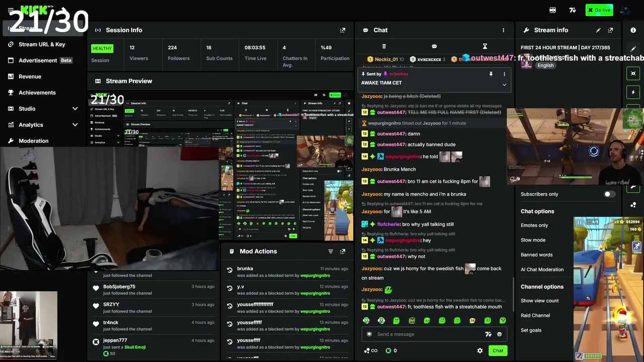This screenshot has height=362, width=644.
Task: Pop out the Stream info panel
Action: coord(610,30)
